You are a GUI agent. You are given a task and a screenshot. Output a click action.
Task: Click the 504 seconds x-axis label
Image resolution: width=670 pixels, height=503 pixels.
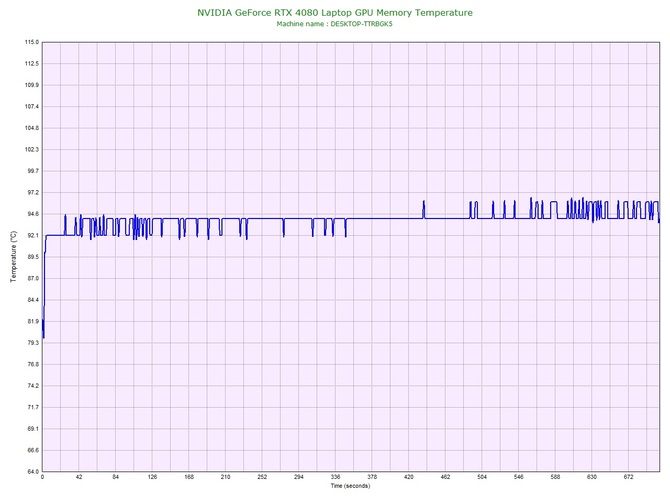(482, 477)
